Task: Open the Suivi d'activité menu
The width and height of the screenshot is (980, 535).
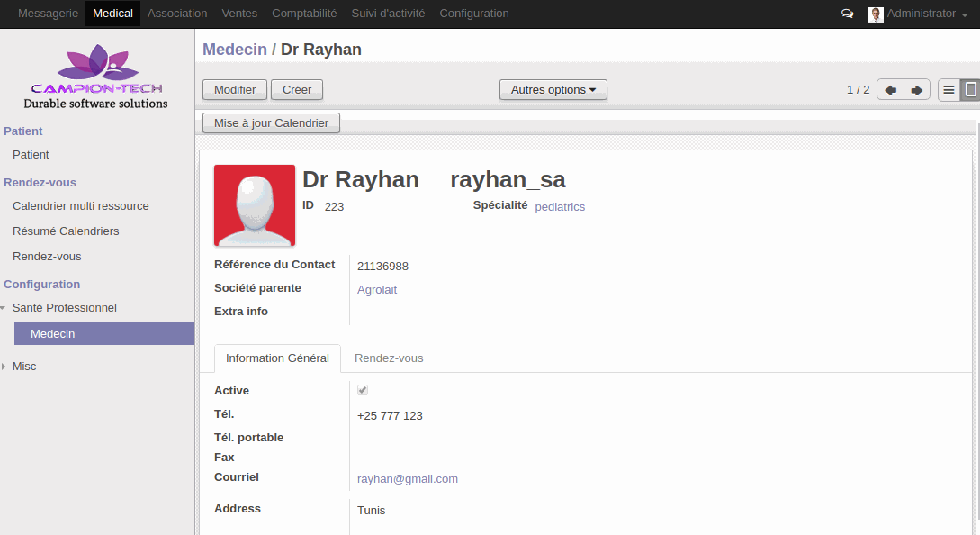Action: [388, 14]
